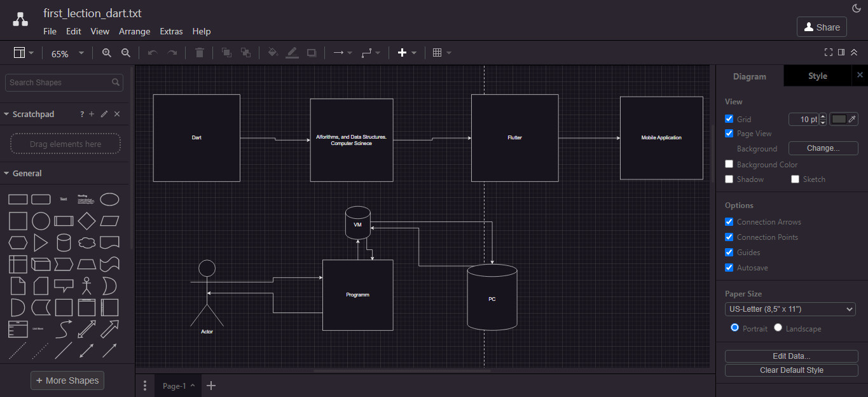
Task: Open the pages list three-dot menu
Action: pyautogui.click(x=145, y=386)
